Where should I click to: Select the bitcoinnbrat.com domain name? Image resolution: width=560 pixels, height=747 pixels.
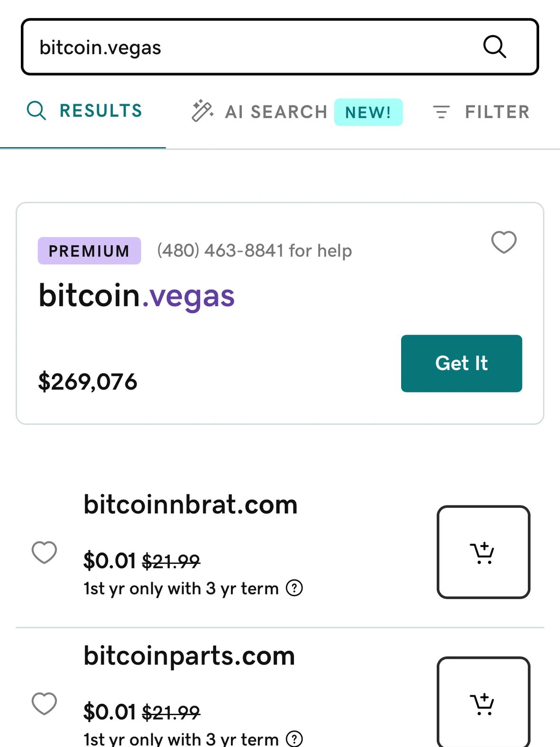pyautogui.click(x=190, y=504)
